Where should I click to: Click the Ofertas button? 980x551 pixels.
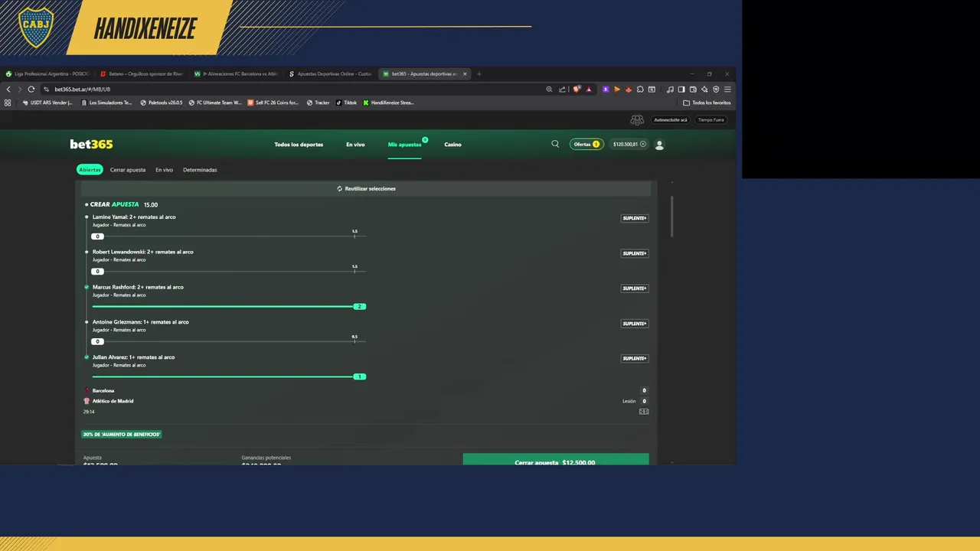(x=586, y=144)
